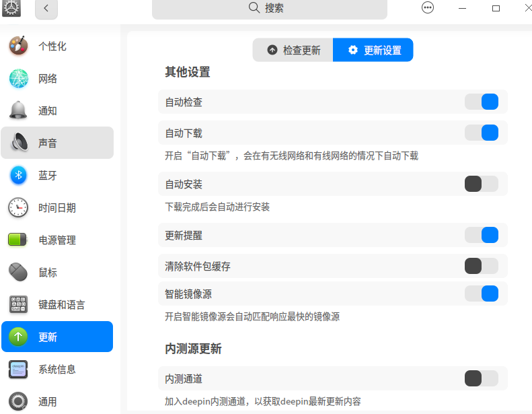Open Power Management (电源管理) battery icon
Screen dimensions: 532x414
[x=17, y=240]
